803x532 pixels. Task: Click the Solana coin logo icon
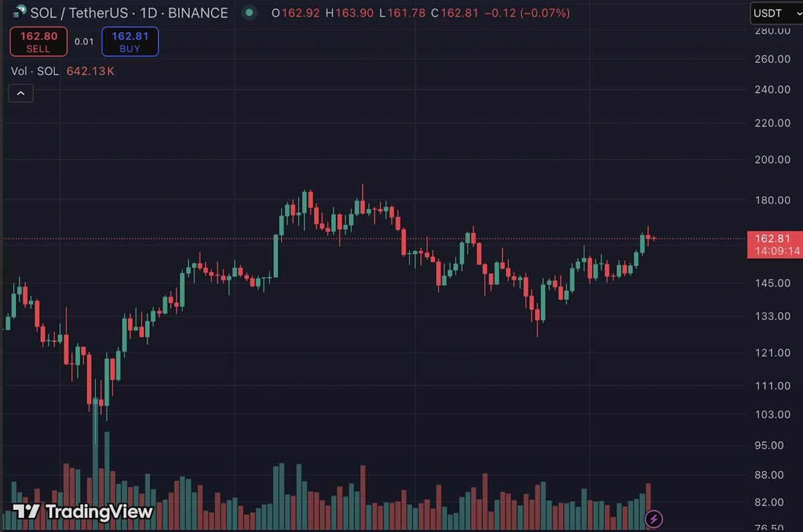(19, 12)
